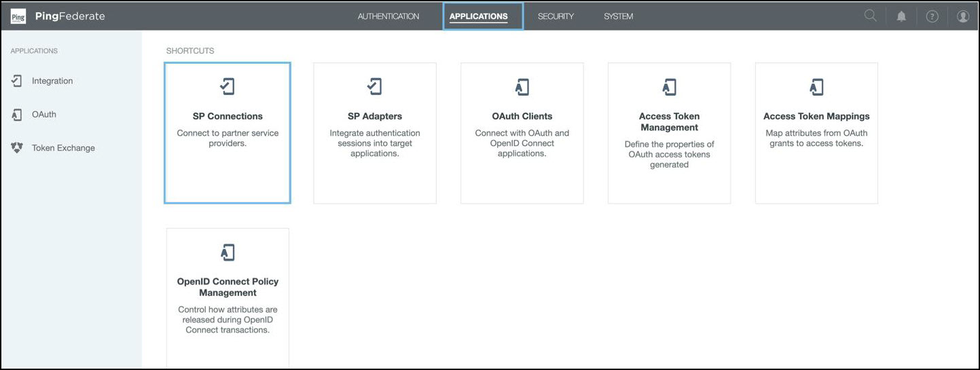The width and height of the screenshot is (980, 370).
Task: Select the Applications tab
Action: click(x=478, y=16)
